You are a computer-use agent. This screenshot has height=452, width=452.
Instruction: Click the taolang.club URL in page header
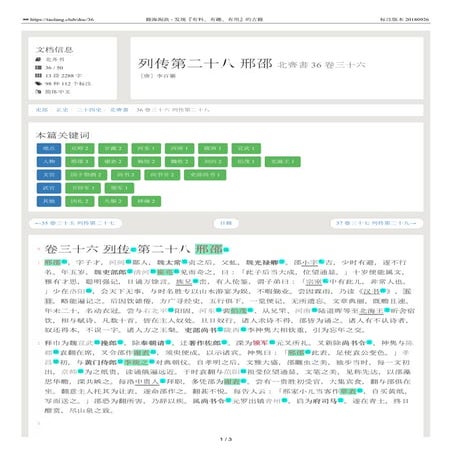[62, 19]
